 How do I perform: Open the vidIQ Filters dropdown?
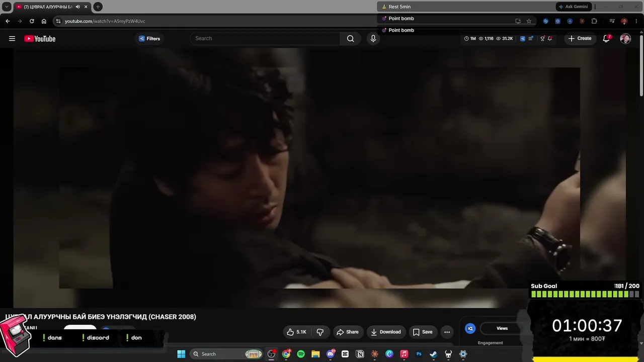(x=149, y=39)
